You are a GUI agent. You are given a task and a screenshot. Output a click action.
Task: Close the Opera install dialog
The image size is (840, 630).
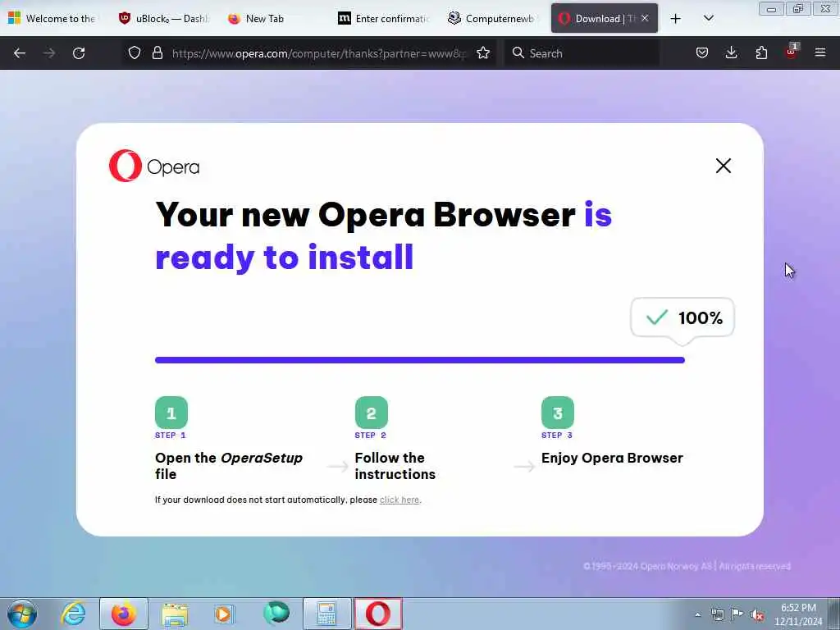pos(724,166)
